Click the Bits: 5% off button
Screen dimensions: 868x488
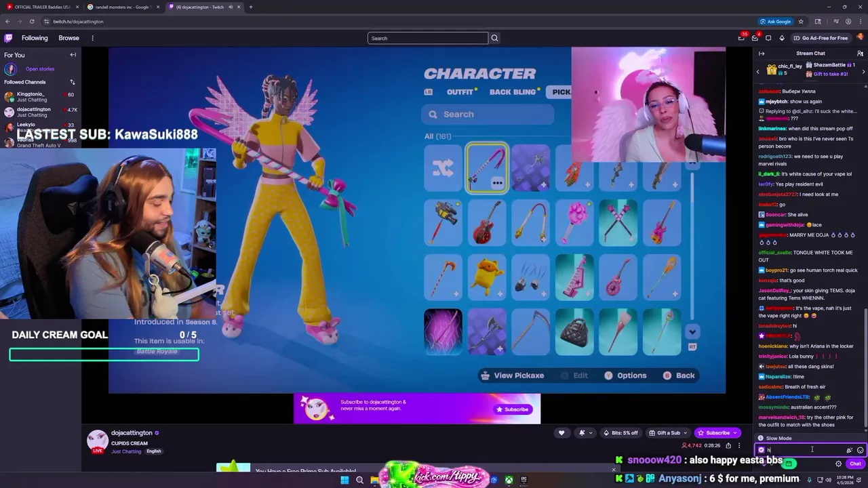tap(620, 432)
